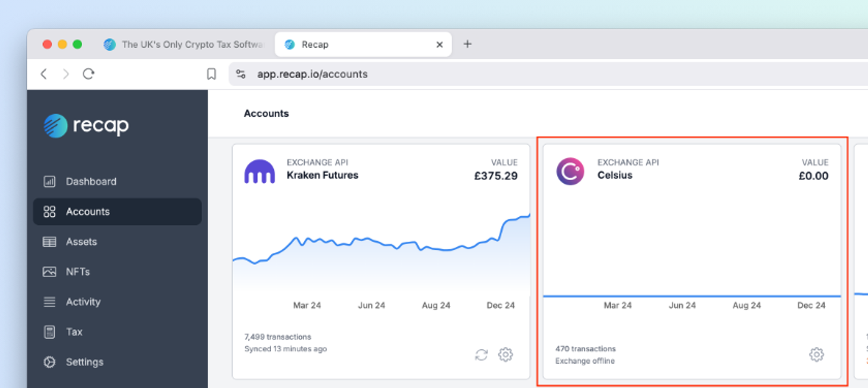Image resolution: width=868 pixels, height=388 pixels.
Task: Open a new browser tab
Action: 467,44
